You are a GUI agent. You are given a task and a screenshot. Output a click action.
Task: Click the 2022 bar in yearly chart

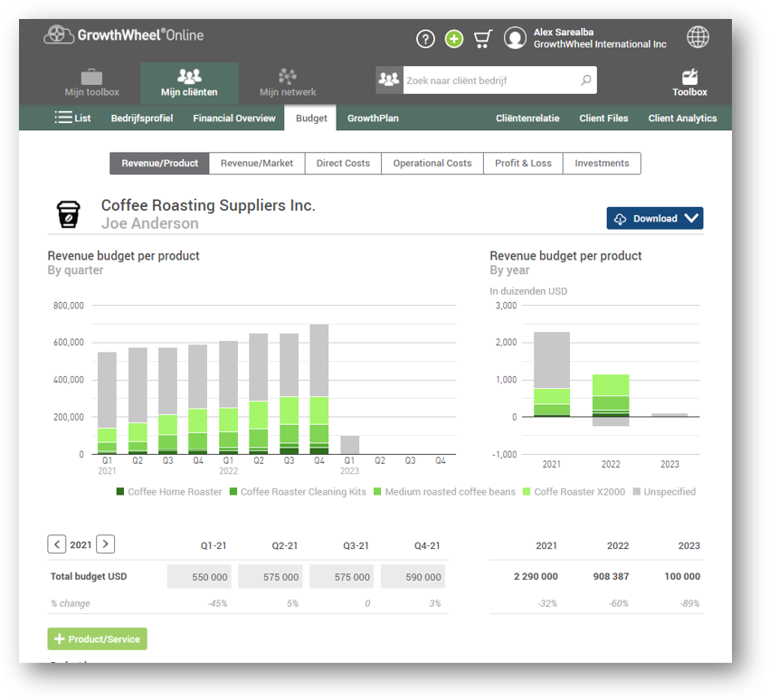click(x=611, y=400)
